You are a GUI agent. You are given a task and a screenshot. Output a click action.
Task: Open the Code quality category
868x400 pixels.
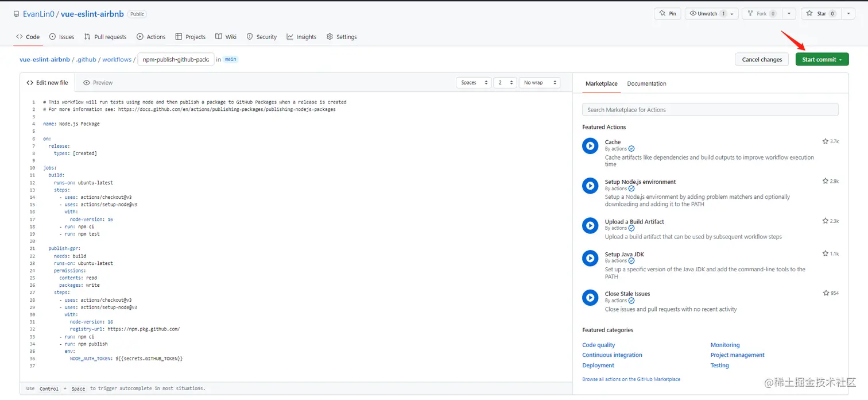(x=599, y=345)
